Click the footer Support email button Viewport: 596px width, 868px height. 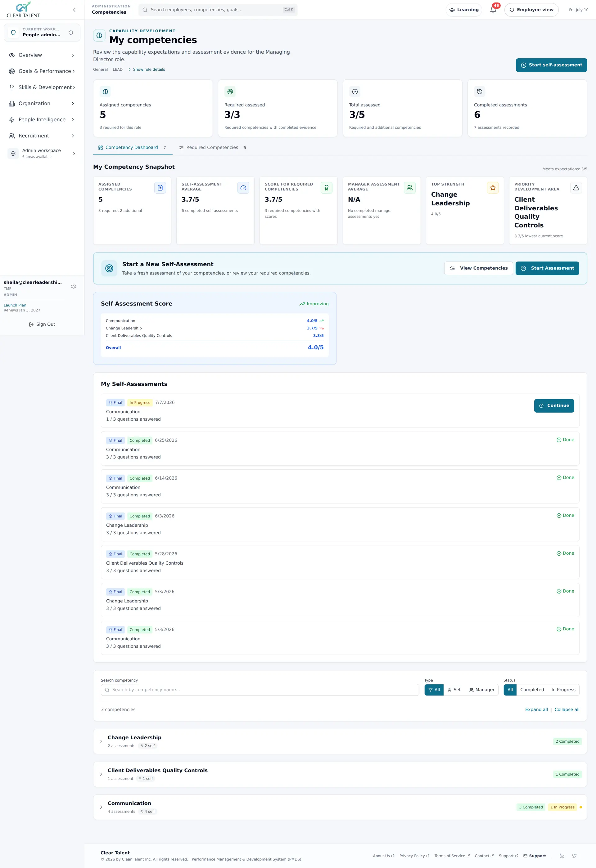[x=534, y=856]
